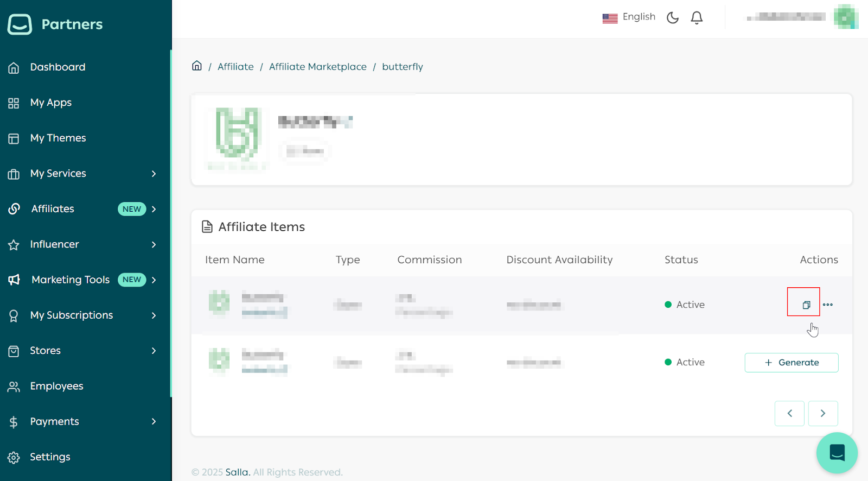Go to previous page of affiliate items
868x481 pixels.
pyautogui.click(x=789, y=413)
